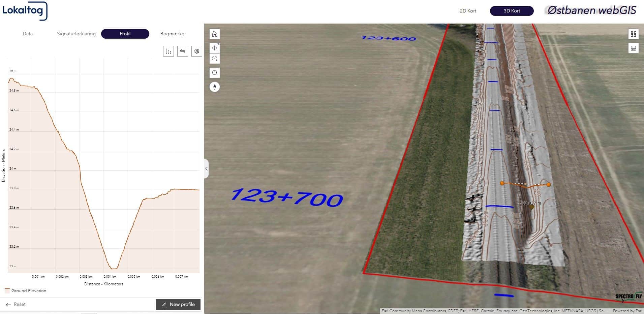The width and height of the screenshot is (644, 314).
Task: Switch to 2D Kort view
Action: [x=468, y=11]
